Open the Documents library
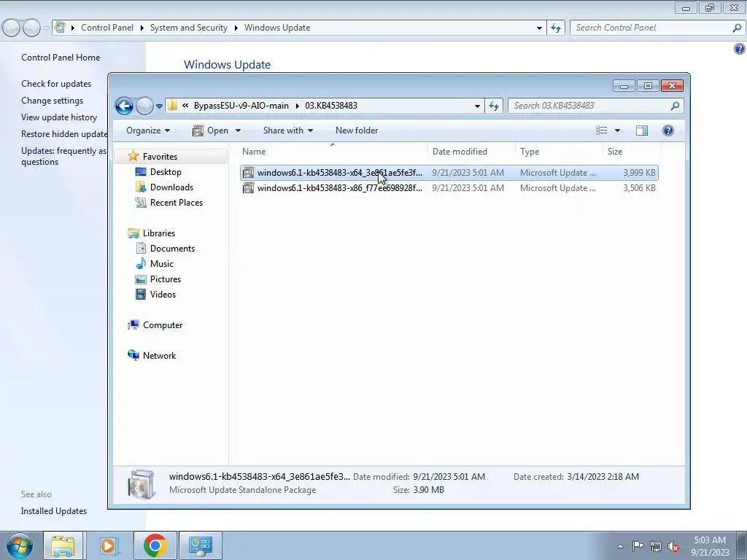This screenshot has height=560, width=747. [172, 249]
